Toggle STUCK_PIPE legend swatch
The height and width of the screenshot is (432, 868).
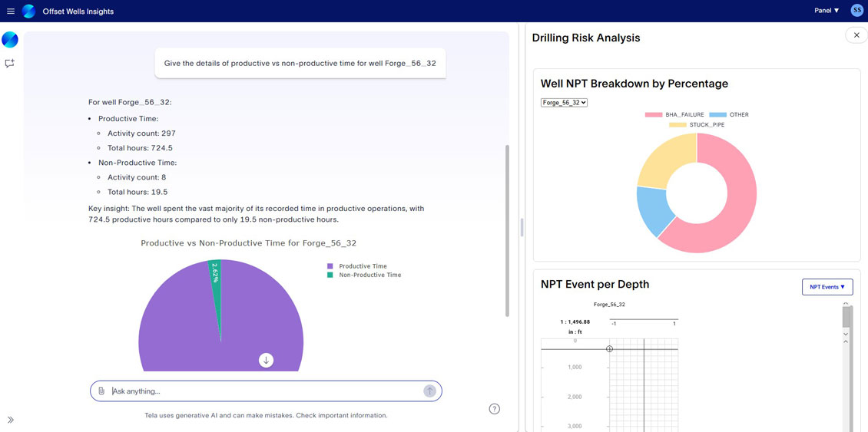pos(678,125)
